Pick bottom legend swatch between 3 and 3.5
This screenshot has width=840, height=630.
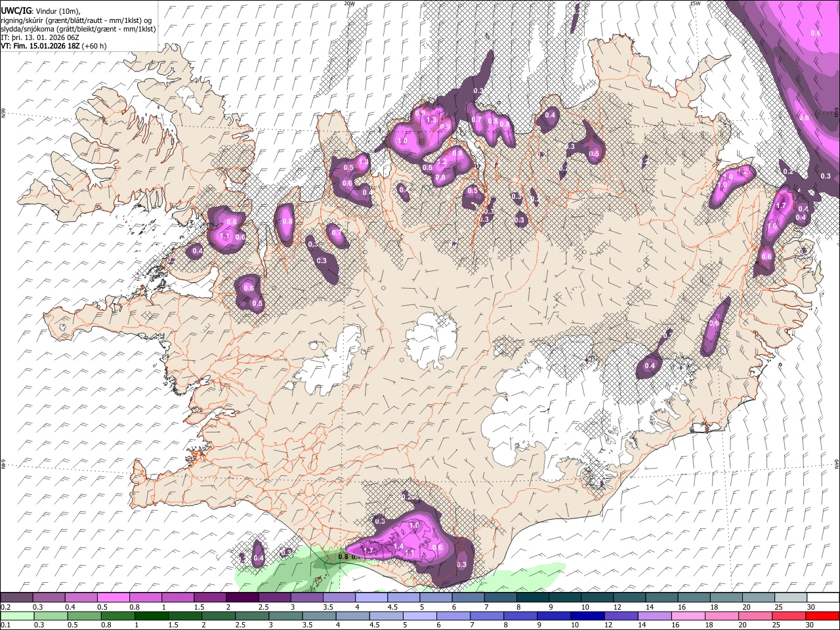click(285, 616)
